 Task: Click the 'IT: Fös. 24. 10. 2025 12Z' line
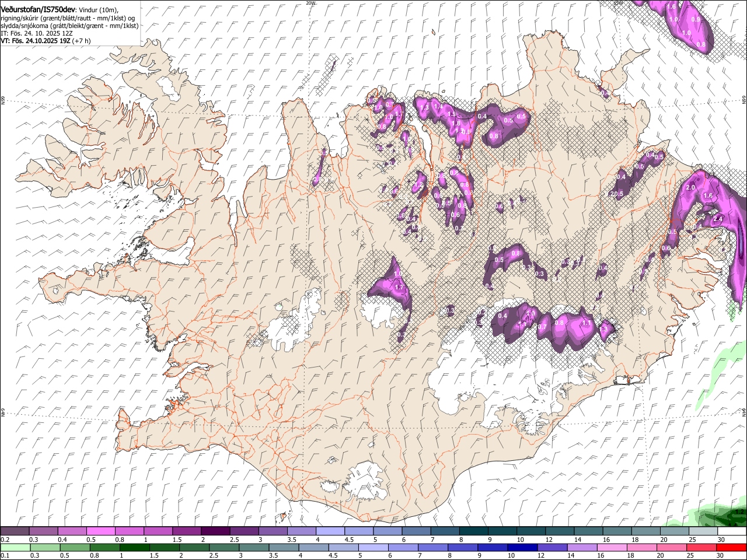(x=37, y=33)
